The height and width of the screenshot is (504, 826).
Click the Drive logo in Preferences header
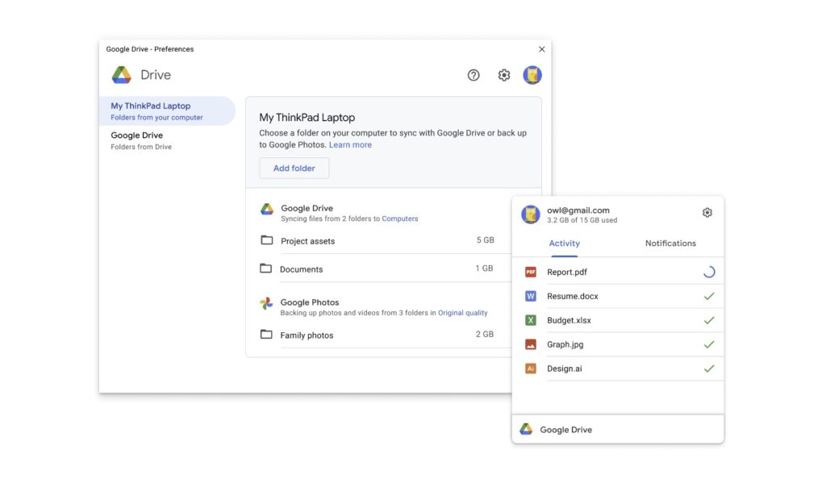pyautogui.click(x=122, y=75)
